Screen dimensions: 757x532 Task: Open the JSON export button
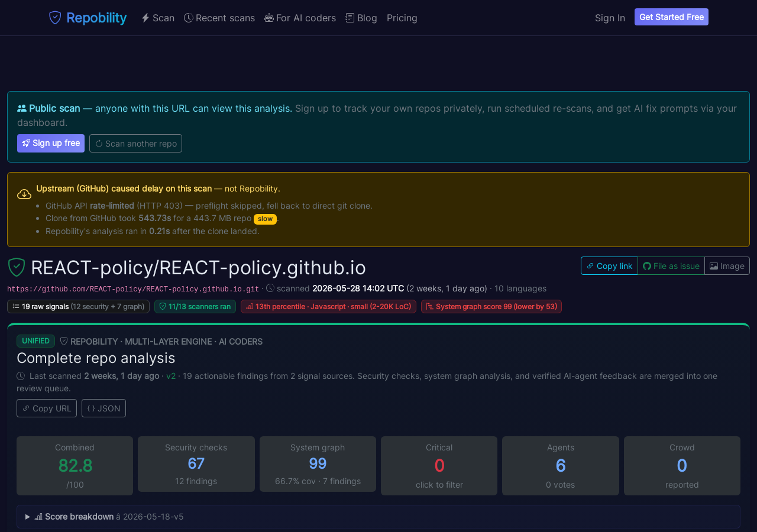coord(103,408)
